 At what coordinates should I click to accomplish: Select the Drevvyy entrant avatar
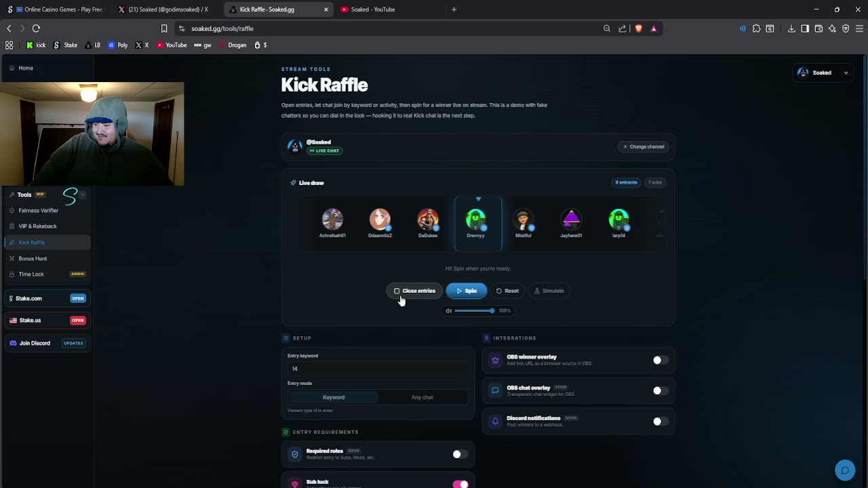pyautogui.click(x=476, y=219)
